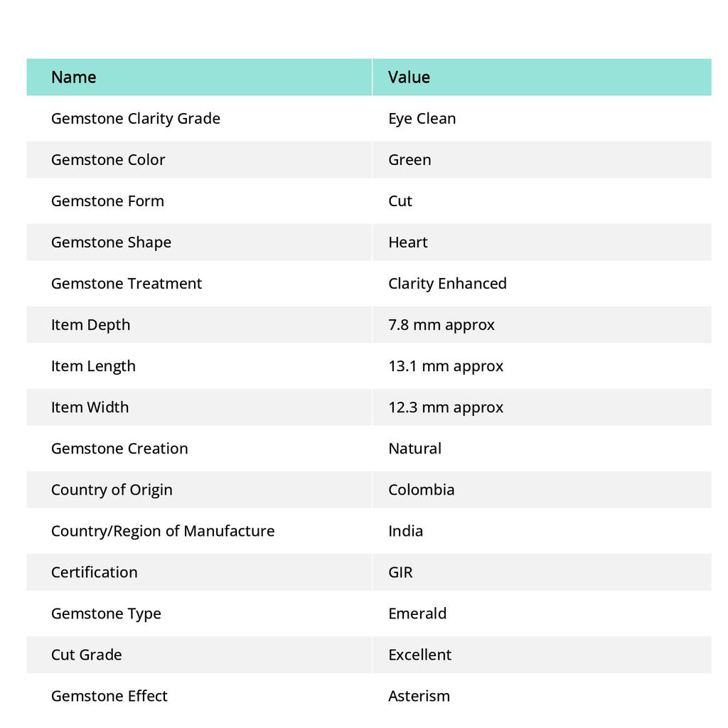Click the Eye Clean value cell

pyautogui.click(x=422, y=118)
